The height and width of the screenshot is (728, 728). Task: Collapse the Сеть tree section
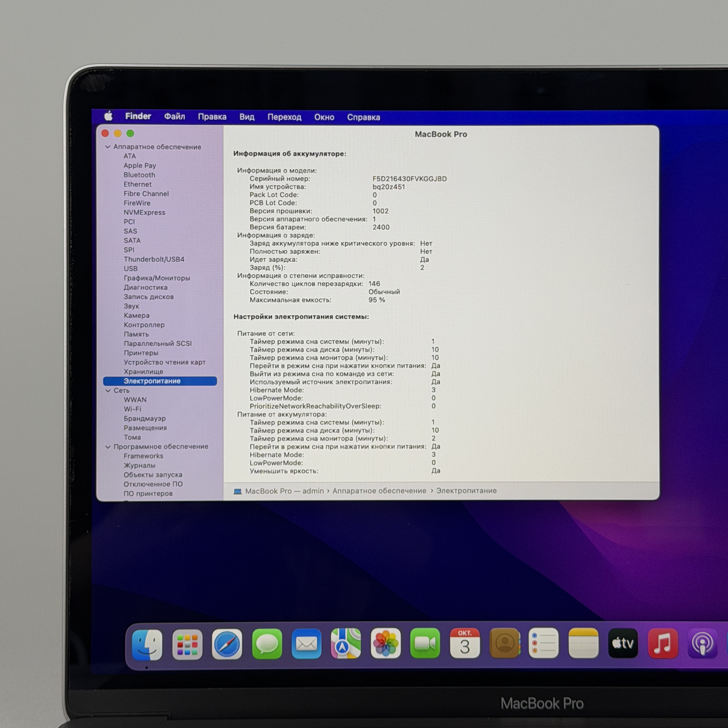108,391
